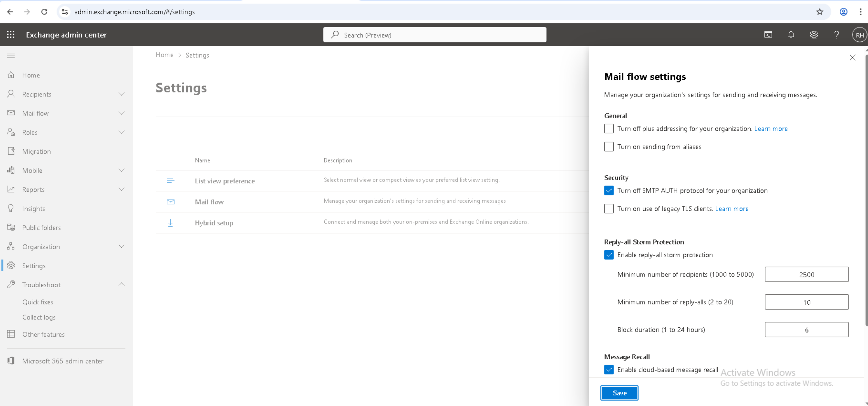This screenshot has height=406, width=868.
Task: Click the panel's vertical scrollbar
Action: (866, 188)
